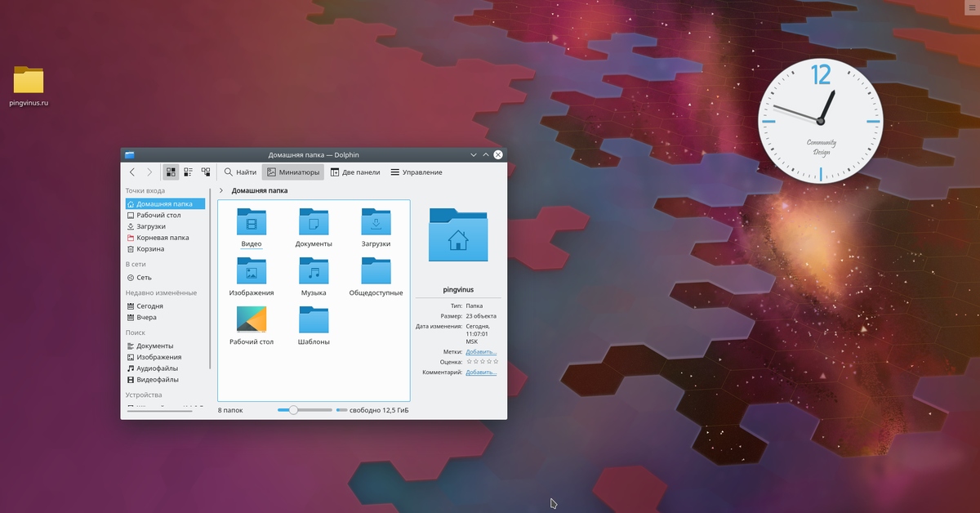This screenshot has width=980, height=513.
Task: Select the Музыка folder icon
Action: click(314, 271)
